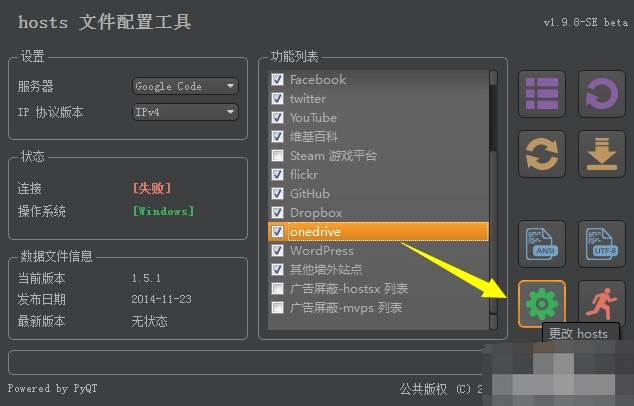
Task: Click the red running man icon
Action: point(602,304)
